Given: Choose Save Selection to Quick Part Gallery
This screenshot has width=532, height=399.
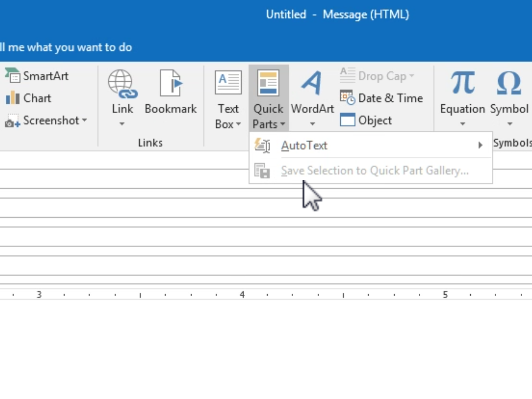Looking at the screenshot, I should point(371,170).
